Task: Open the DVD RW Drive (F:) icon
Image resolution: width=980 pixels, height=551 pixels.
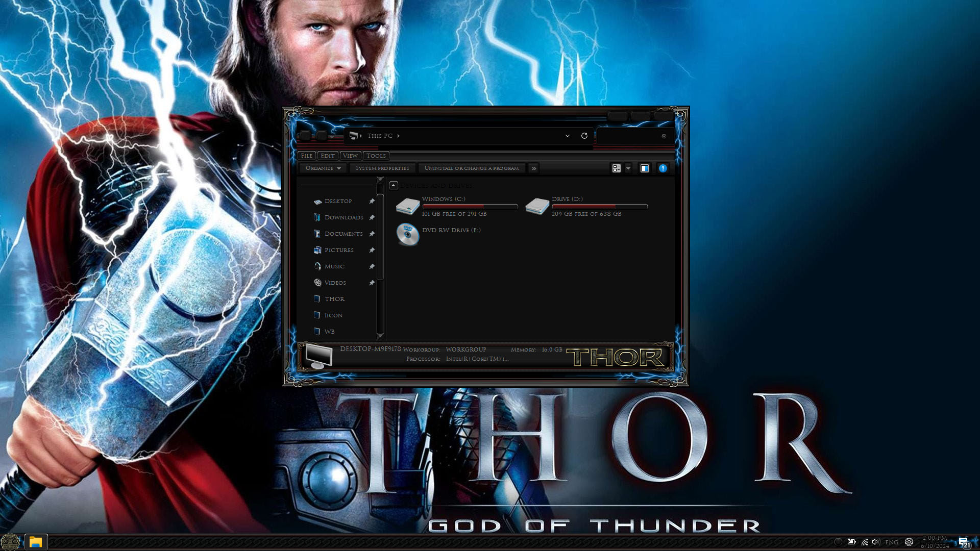Action: (407, 235)
